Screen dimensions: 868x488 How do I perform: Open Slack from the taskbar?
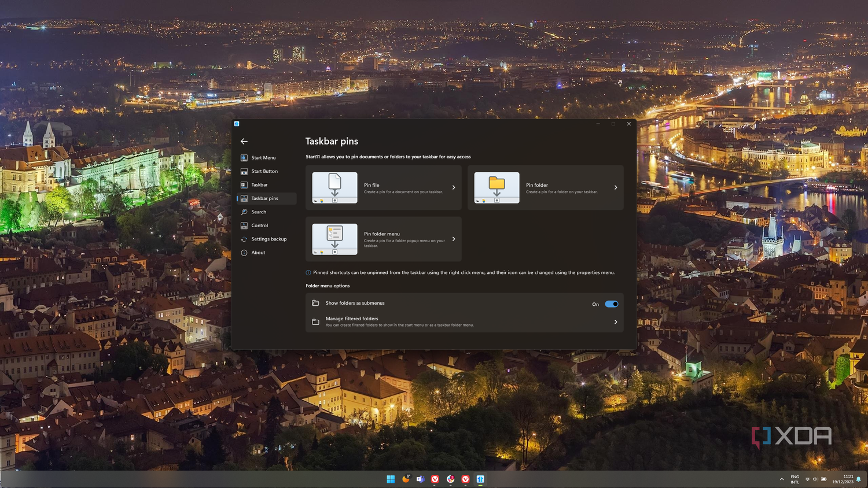(450, 479)
